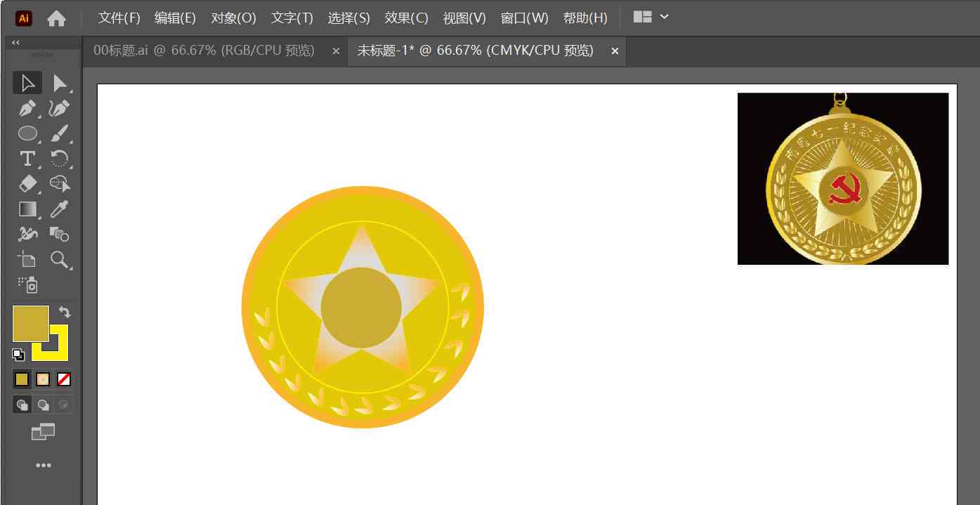Click the Illustrator Ai logo

click(24, 18)
